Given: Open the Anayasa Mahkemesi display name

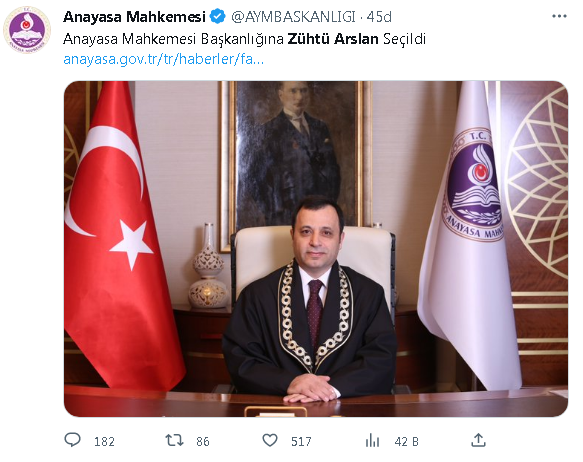Looking at the screenshot, I should [x=134, y=17].
